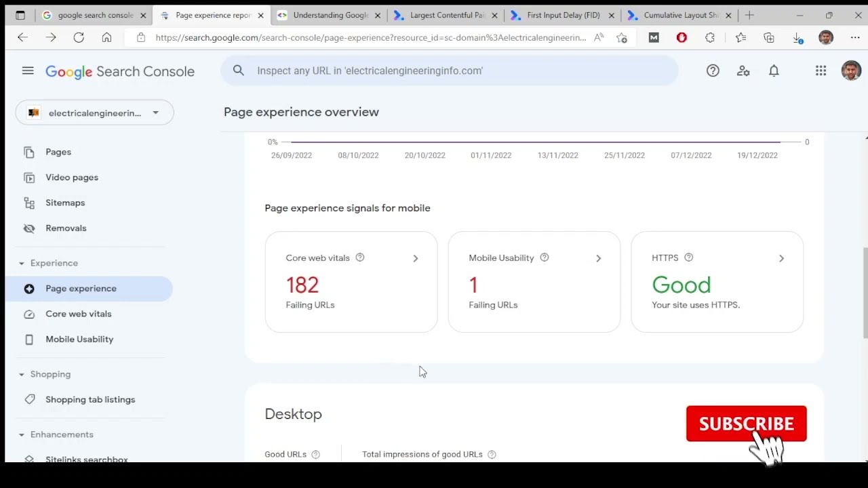Screen dimensions: 868x488
Task: Open the Help icon in header
Action: (713, 70)
